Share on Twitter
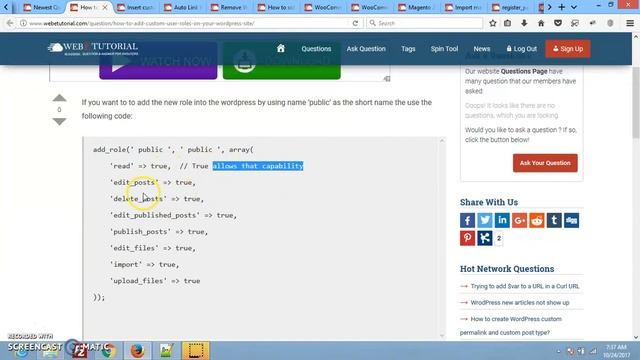The image size is (640, 360). click(x=484, y=220)
